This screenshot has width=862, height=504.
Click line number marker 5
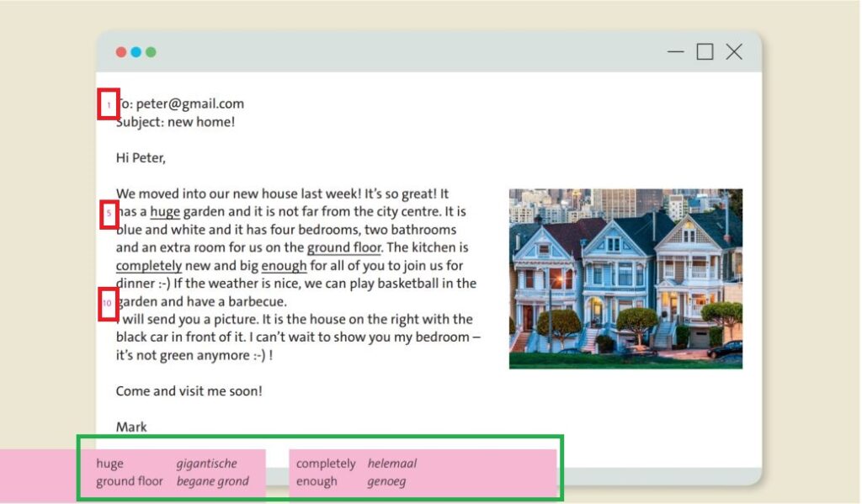tap(108, 215)
